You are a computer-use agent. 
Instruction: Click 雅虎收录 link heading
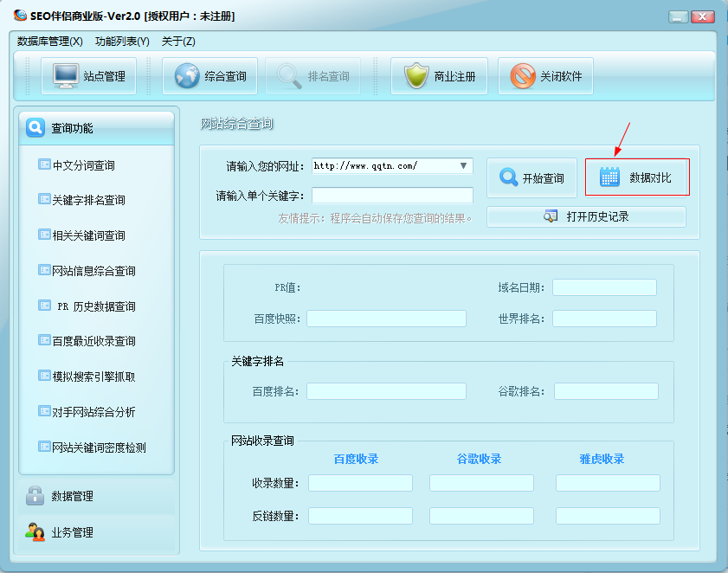[x=602, y=459]
